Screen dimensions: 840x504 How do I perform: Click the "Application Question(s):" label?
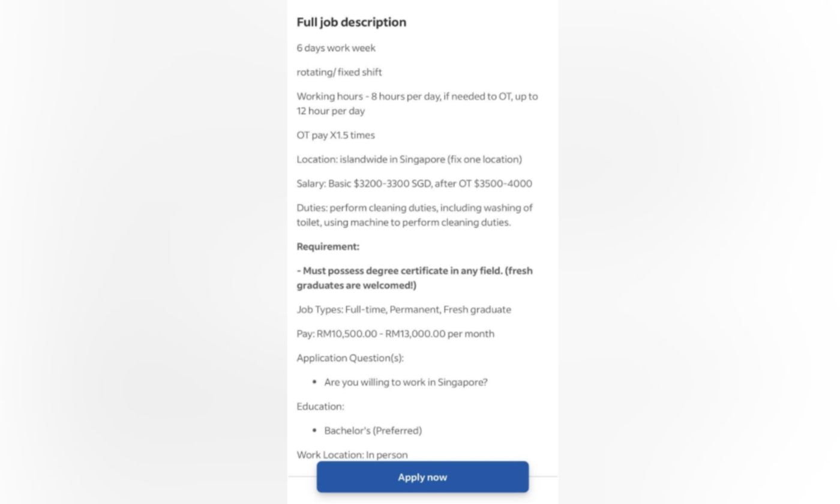[350, 358]
